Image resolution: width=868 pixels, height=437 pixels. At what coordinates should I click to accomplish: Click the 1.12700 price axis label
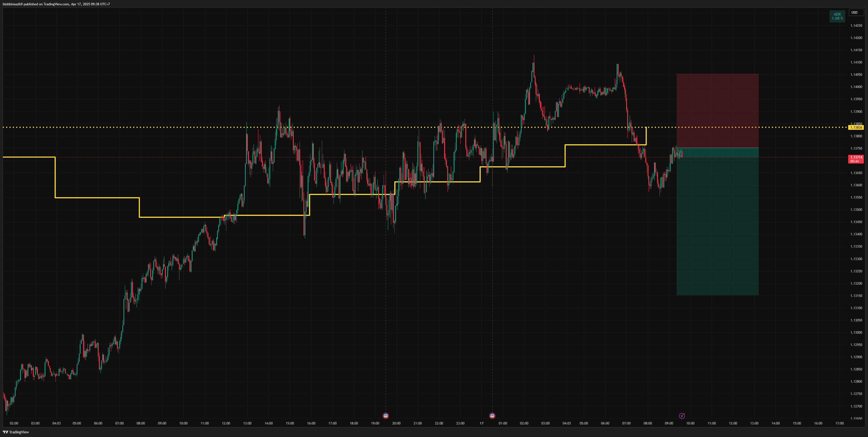(x=856, y=406)
